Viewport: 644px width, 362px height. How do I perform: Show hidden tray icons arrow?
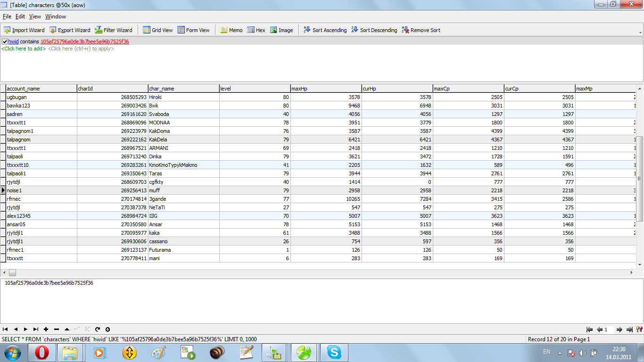pos(560,353)
